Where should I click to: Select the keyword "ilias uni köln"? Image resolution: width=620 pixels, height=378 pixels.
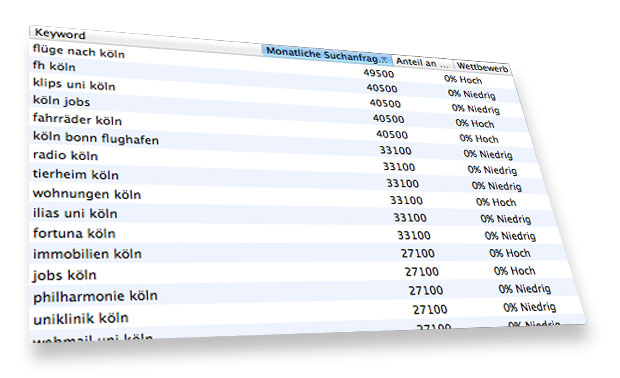tap(75, 213)
